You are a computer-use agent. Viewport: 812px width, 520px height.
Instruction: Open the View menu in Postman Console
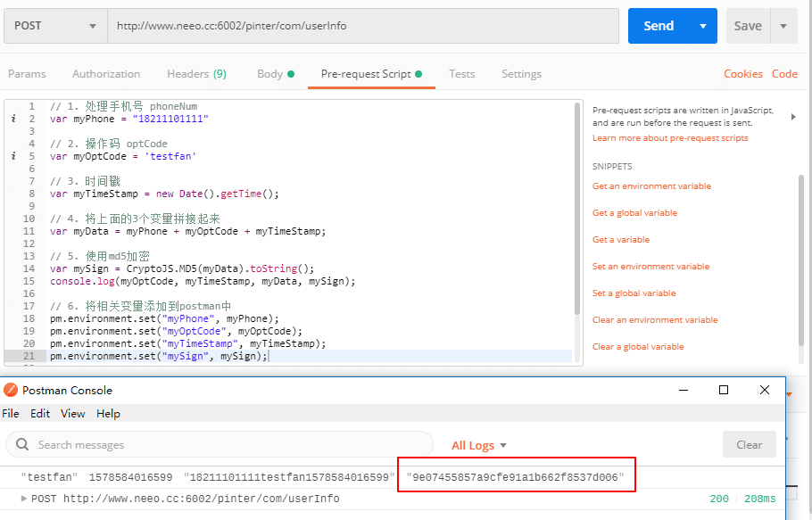[72, 413]
